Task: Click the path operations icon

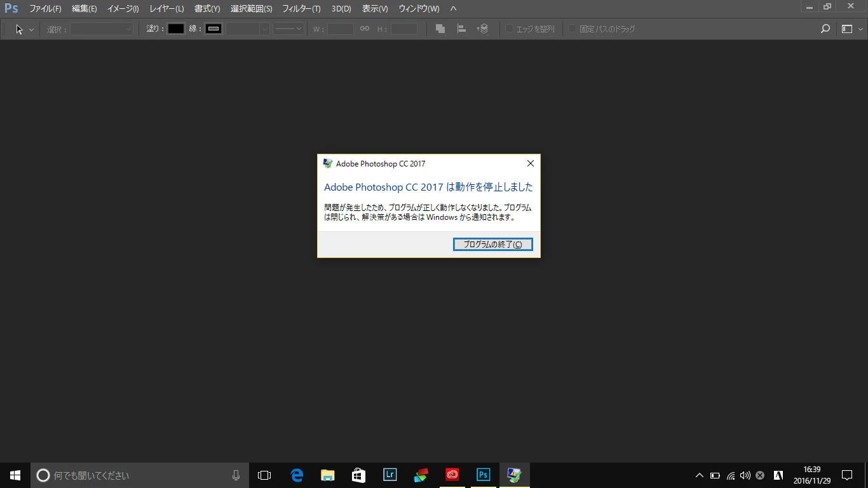Action: tap(440, 29)
